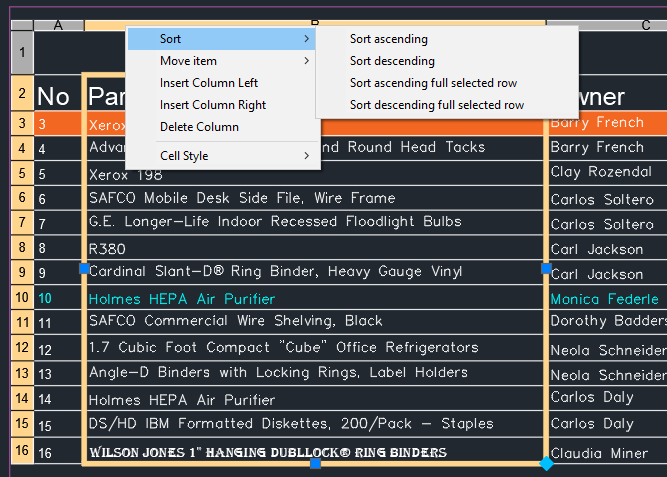667x477 pixels.
Task: Select row header 14
Action: pos(22,398)
